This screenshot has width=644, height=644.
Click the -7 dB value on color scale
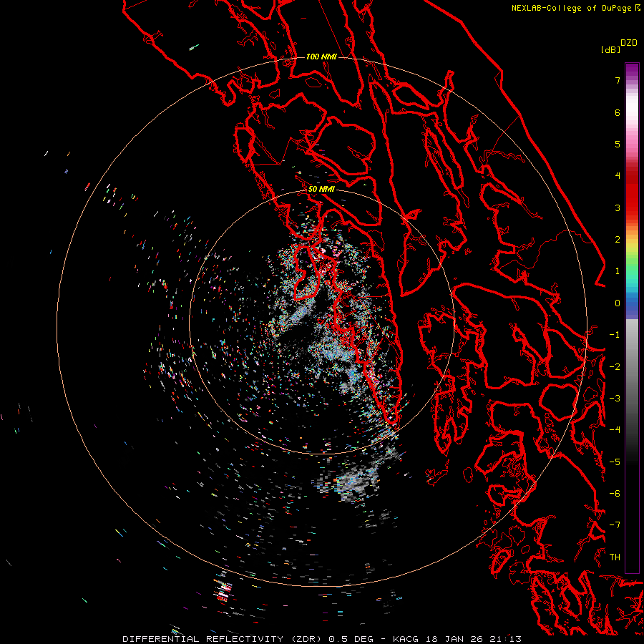615,525
